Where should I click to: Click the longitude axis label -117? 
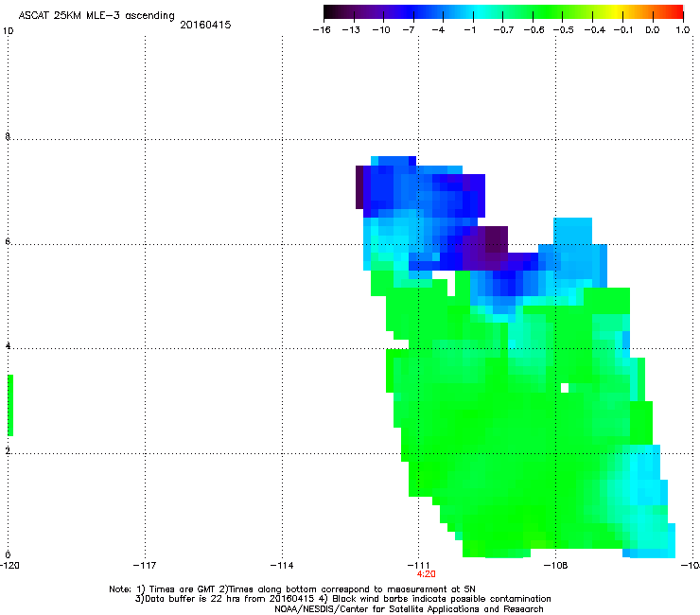145,566
